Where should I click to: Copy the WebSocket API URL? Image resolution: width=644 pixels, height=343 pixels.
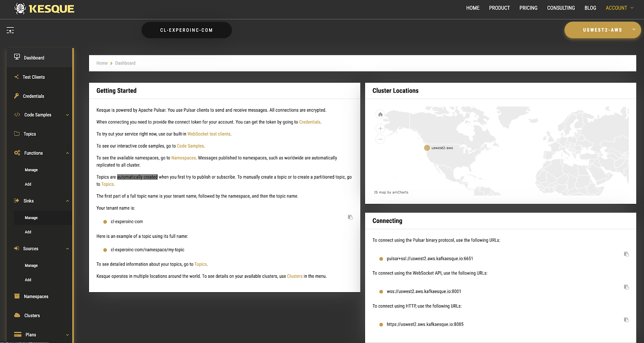pyautogui.click(x=626, y=287)
